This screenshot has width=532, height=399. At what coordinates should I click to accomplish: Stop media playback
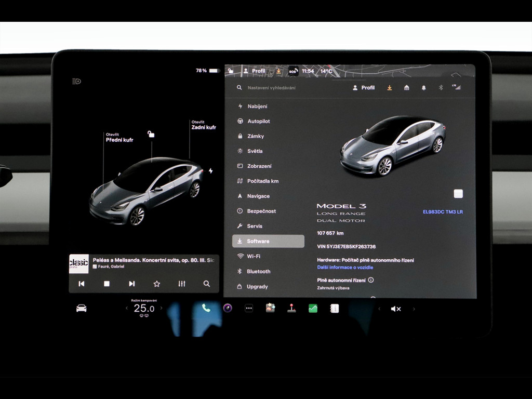click(x=107, y=284)
